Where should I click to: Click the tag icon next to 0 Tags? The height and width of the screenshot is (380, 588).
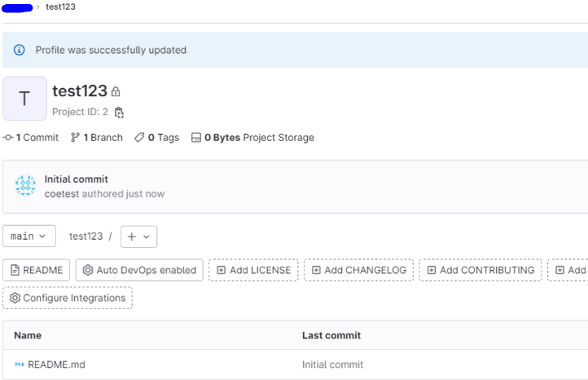pos(139,138)
